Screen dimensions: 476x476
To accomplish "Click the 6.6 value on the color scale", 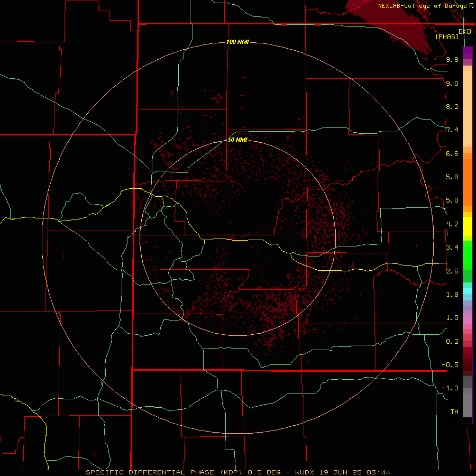I will pyautogui.click(x=452, y=153).
